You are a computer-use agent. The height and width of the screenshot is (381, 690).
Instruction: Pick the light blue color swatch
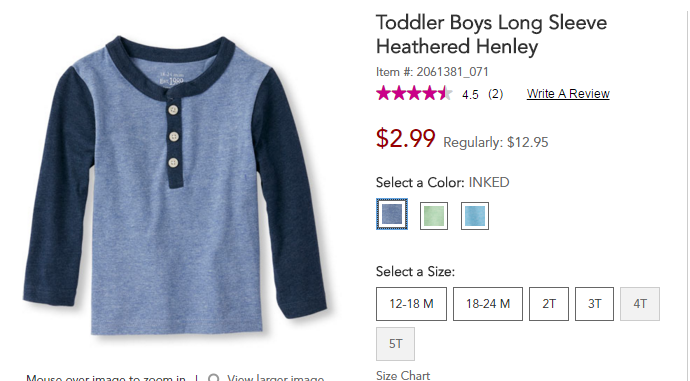tap(475, 216)
